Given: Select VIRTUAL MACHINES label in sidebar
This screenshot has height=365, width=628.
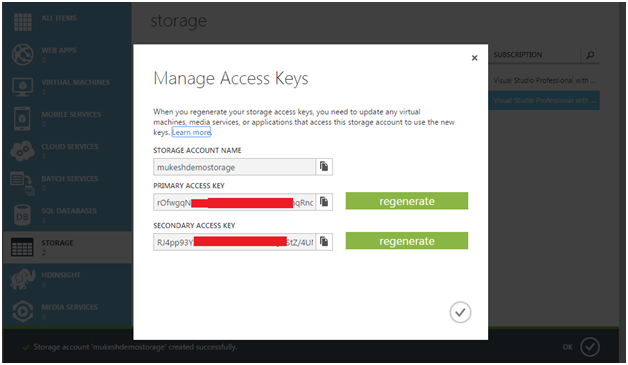Looking at the screenshot, I should pyautogui.click(x=76, y=82).
